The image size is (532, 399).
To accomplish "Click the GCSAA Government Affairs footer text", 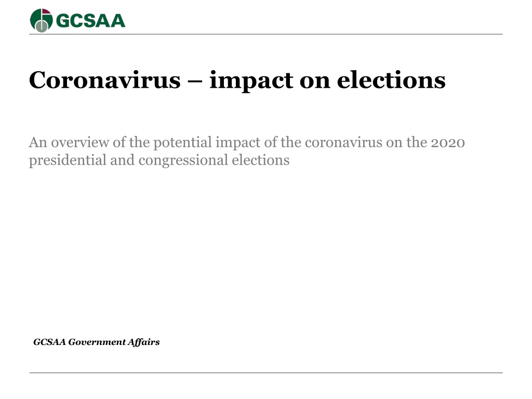I will point(96,342).
